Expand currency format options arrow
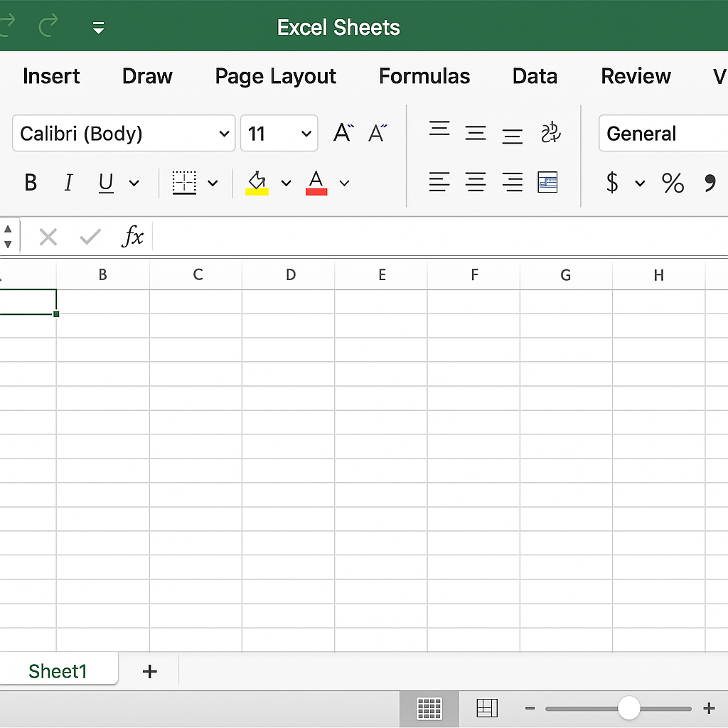 pos(640,183)
